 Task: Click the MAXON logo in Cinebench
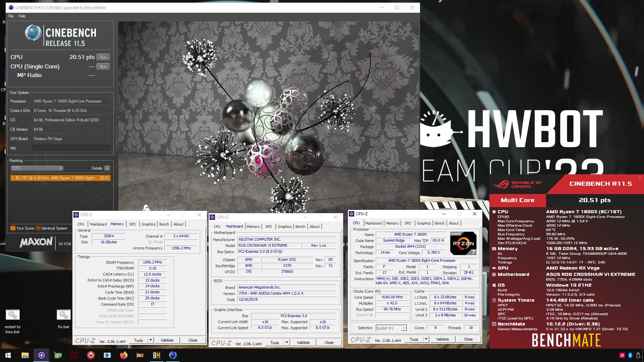point(36,242)
